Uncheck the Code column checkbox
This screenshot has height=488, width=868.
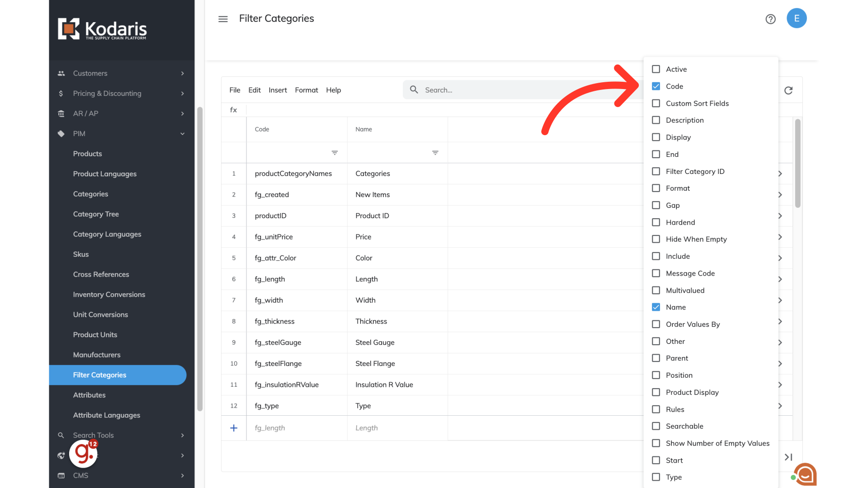coord(656,86)
